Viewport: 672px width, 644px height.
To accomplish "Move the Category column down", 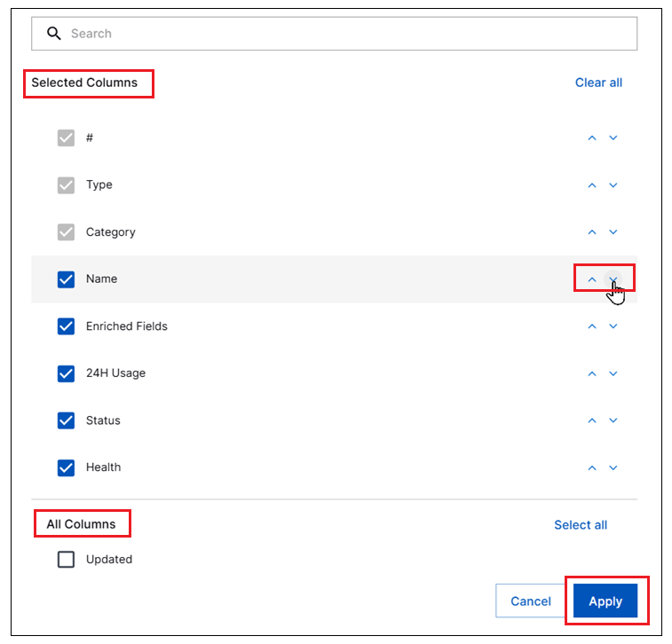I will 613,232.
